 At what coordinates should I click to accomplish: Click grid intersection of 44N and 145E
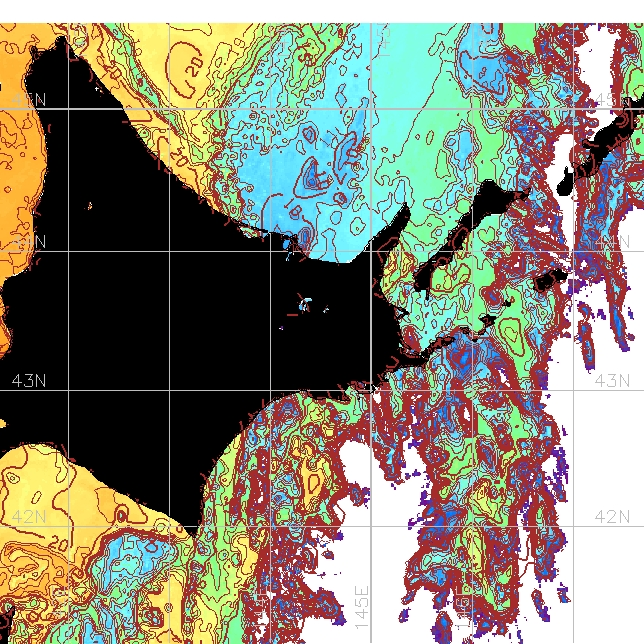371,251
